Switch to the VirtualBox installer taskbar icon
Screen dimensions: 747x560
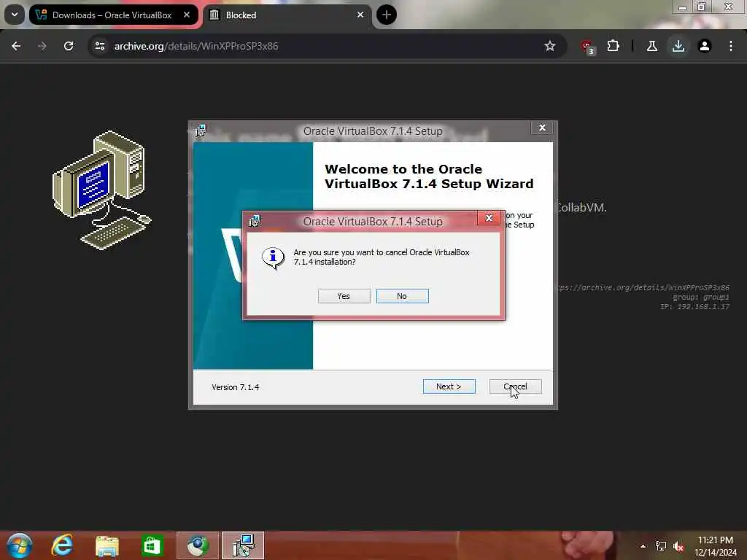coord(243,545)
